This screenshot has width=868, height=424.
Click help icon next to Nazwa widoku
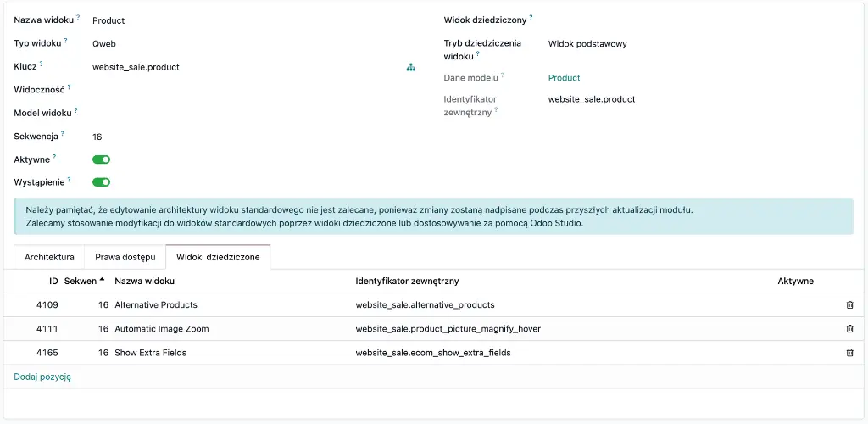coord(78,17)
